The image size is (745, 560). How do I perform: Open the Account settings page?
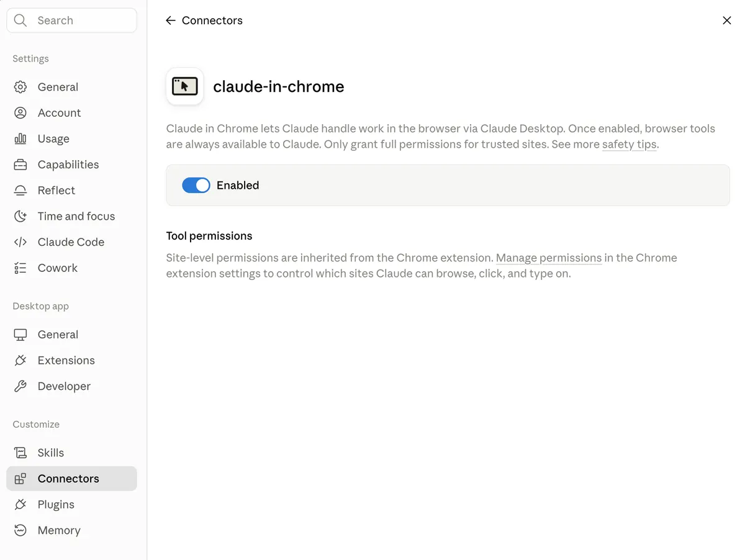click(71, 113)
